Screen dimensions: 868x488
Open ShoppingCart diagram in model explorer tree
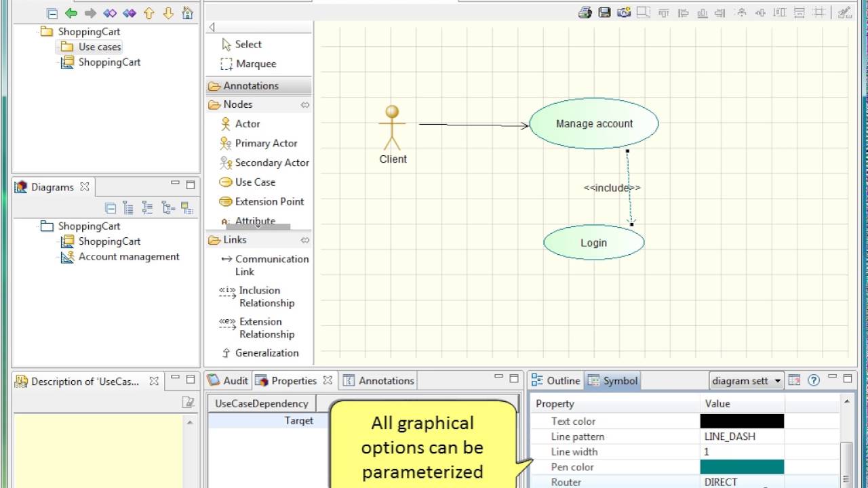(100, 62)
